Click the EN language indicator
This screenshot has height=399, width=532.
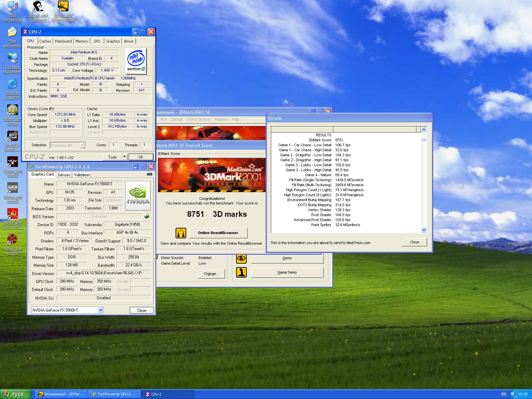[x=504, y=394]
